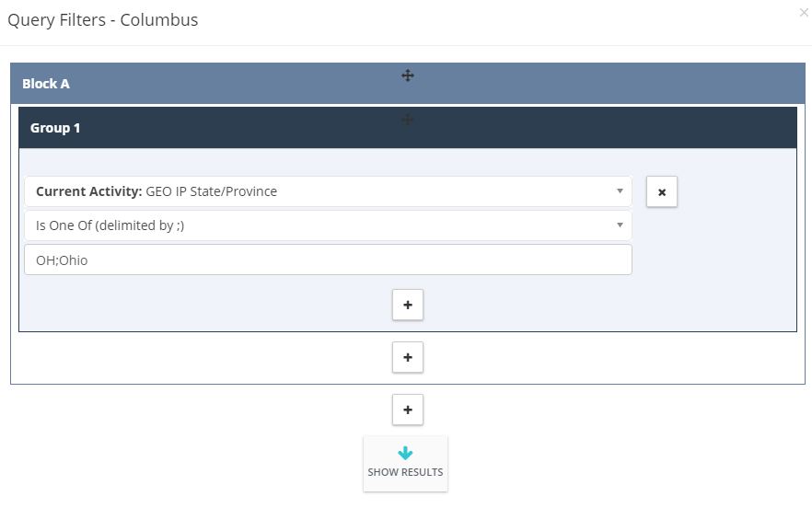Screen dimensions: 812x508
Task: Click the Block A move handle icon
Action: click(x=408, y=75)
